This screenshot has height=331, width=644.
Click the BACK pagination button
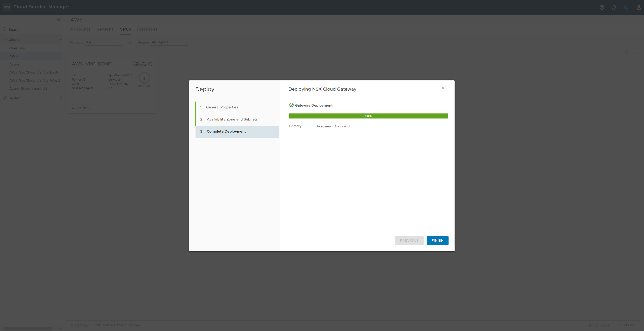(x=593, y=325)
